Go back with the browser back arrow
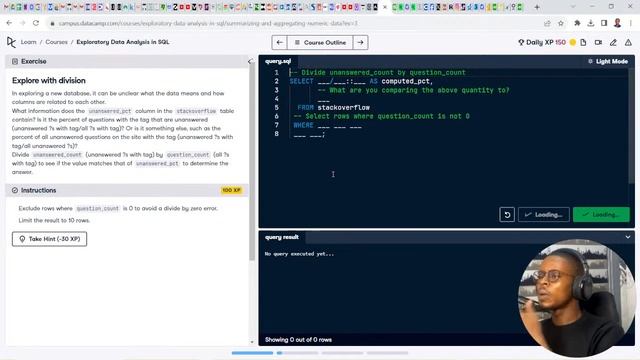 click(x=9, y=23)
